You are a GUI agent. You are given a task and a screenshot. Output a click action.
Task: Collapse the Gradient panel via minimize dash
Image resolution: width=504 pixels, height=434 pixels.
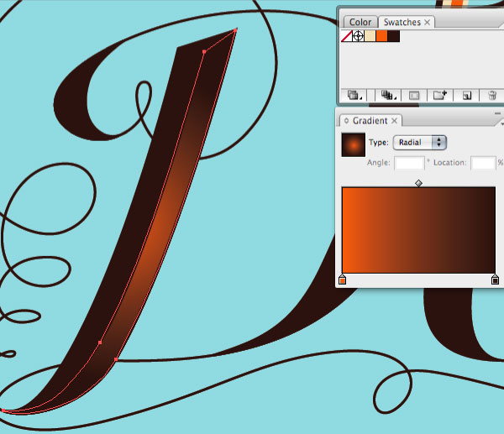(497, 113)
